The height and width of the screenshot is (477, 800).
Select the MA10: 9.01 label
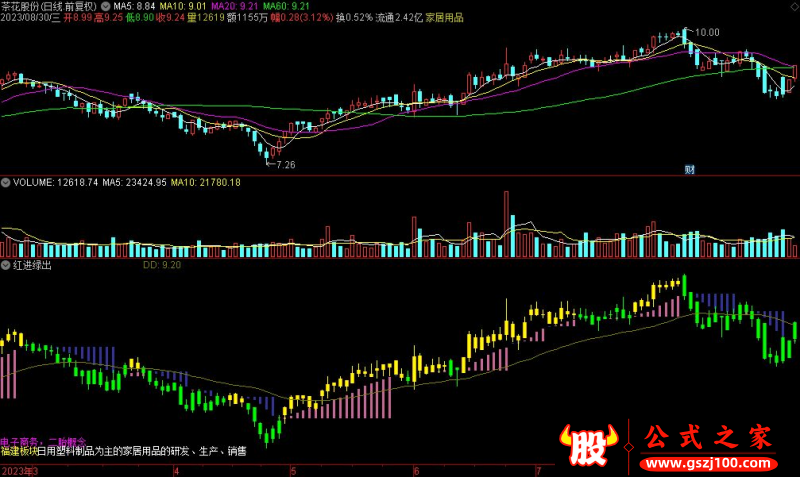[x=183, y=6]
